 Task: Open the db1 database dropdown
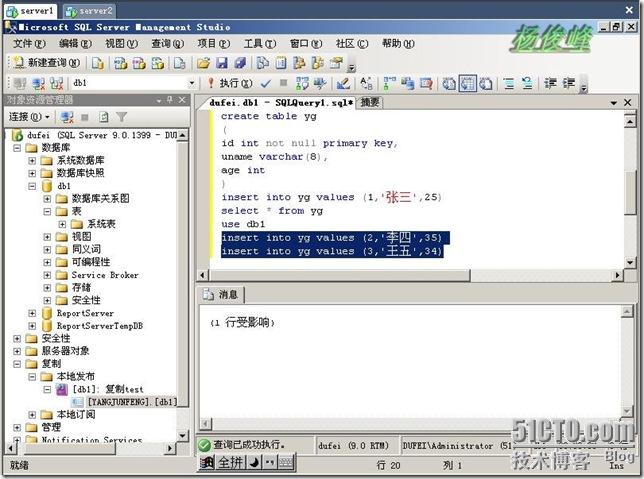pyautogui.click(x=191, y=83)
